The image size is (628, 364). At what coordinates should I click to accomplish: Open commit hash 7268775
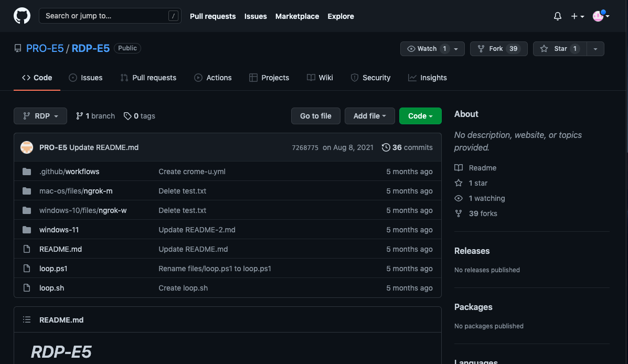coord(305,148)
